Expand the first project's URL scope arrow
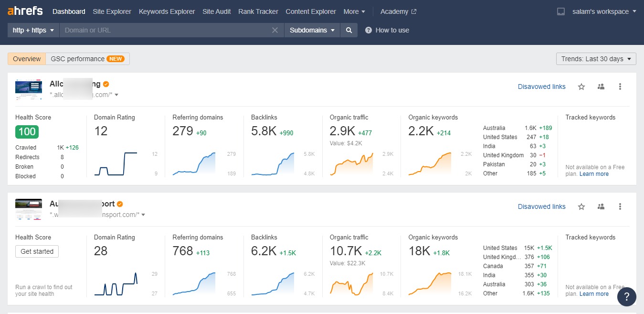The height and width of the screenshot is (314, 644). [116, 95]
